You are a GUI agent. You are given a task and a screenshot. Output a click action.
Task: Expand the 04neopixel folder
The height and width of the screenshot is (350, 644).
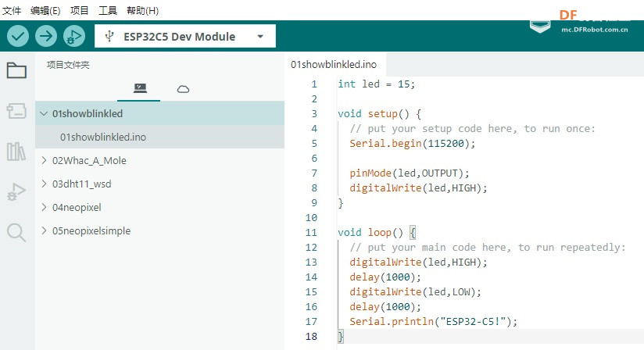[x=44, y=208]
